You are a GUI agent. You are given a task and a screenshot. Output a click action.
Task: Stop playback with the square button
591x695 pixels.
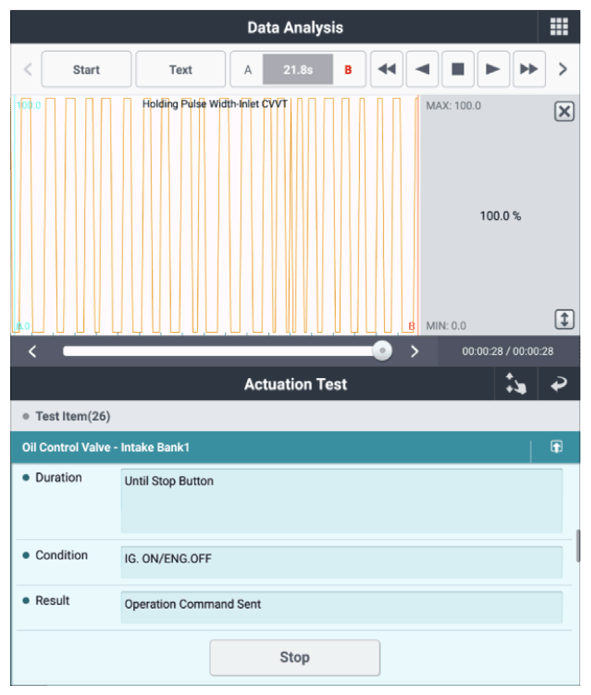(458, 69)
